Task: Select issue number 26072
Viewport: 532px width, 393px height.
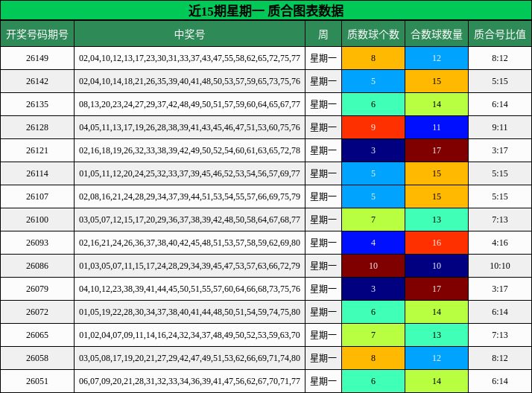Action: tap(37, 311)
